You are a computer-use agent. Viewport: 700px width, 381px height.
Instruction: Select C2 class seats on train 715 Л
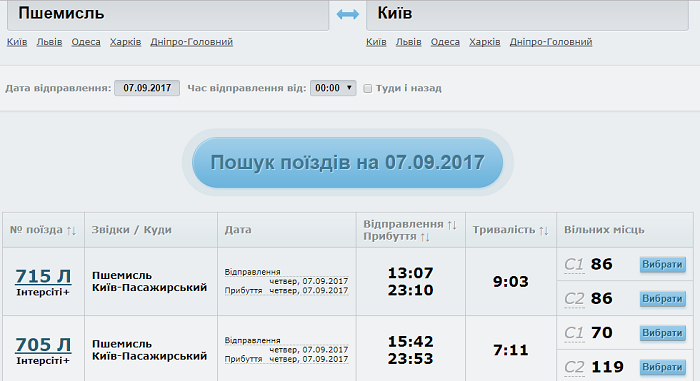[662, 299]
